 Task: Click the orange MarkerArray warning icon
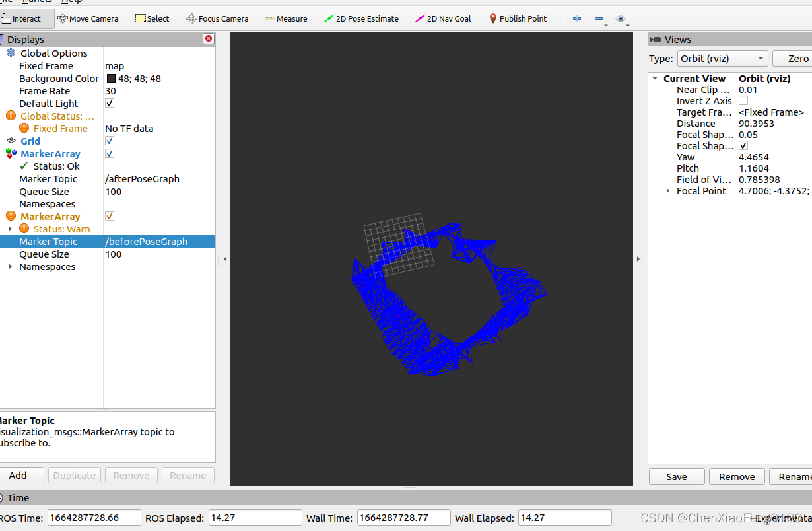tap(11, 216)
